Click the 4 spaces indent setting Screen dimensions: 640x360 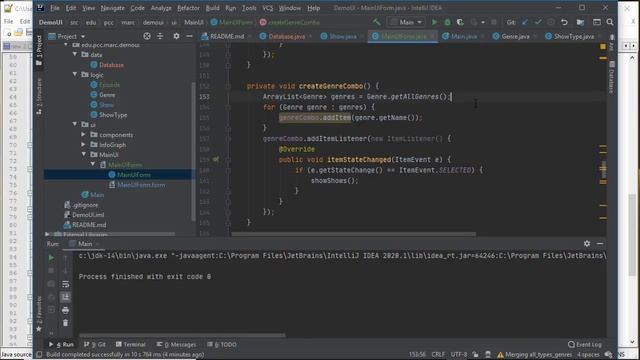(x=588, y=354)
